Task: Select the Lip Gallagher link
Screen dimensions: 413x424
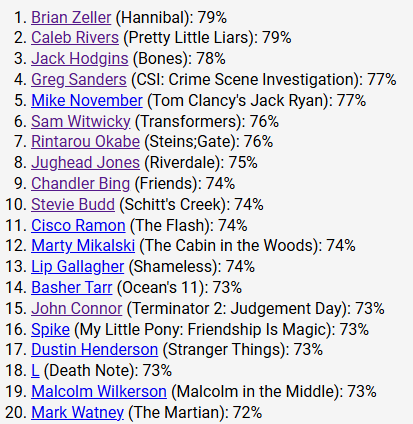Action: point(78,267)
